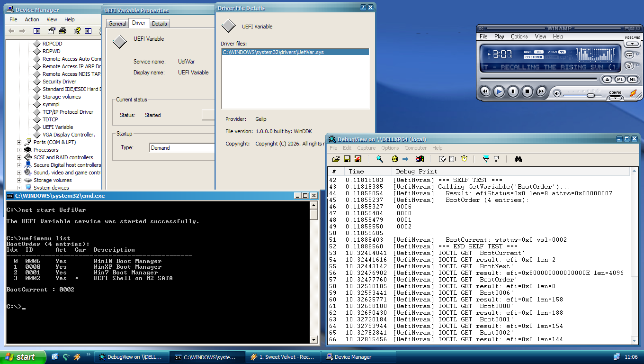Click the magnifier Capture icon in DebugView toolbar

pos(380,159)
